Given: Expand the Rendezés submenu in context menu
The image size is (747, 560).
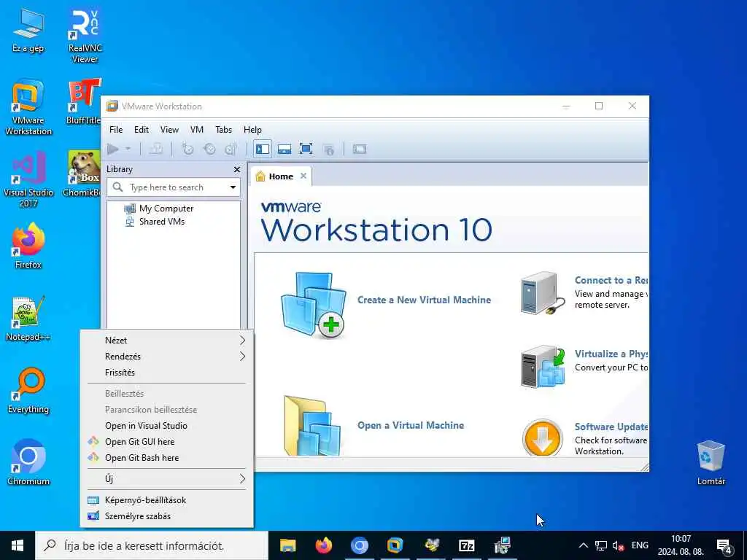Looking at the screenshot, I should coord(167,356).
